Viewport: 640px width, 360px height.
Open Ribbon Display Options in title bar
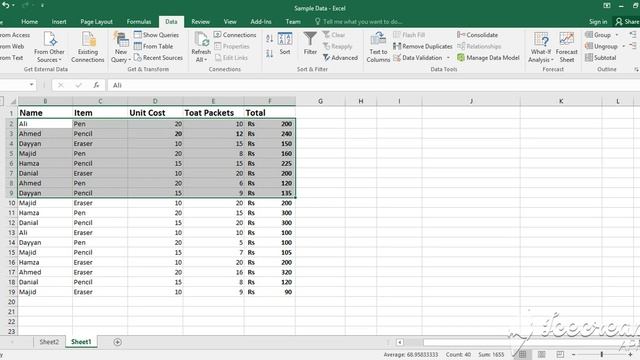point(607,6)
